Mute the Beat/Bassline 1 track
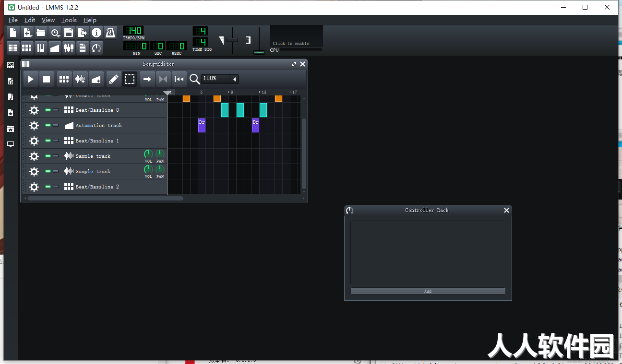The width and height of the screenshot is (622, 364). click(48, 141)
